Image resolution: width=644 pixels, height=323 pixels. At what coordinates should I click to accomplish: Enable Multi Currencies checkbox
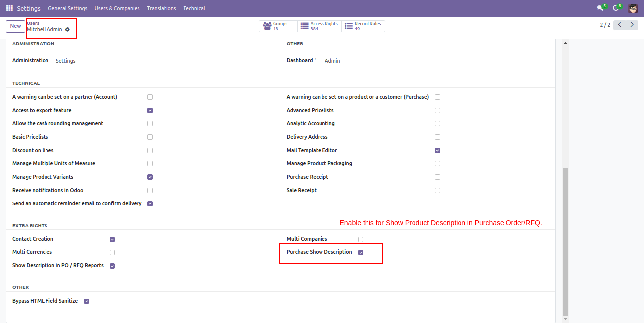[x=112, y=253]
